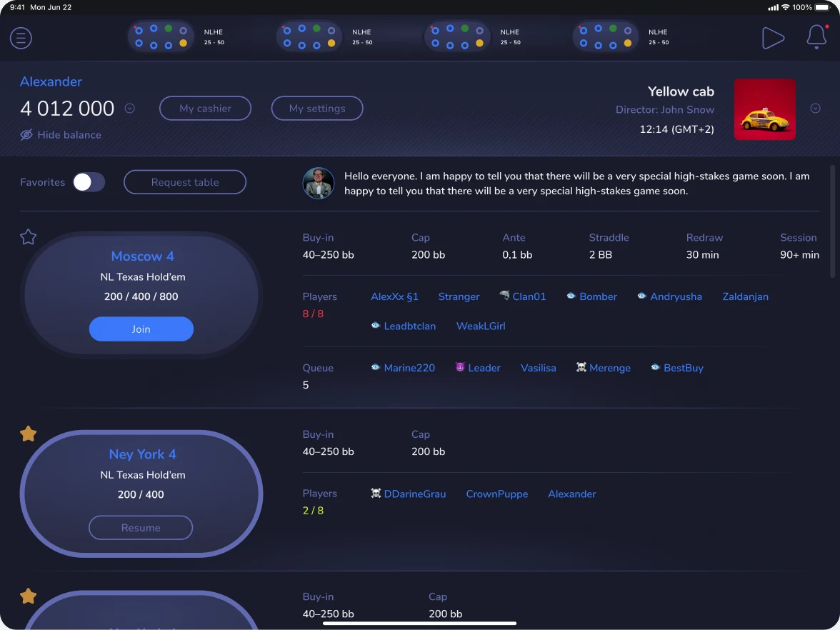
Task: Open the Ney York 4 table title
Action: point(143,454)
